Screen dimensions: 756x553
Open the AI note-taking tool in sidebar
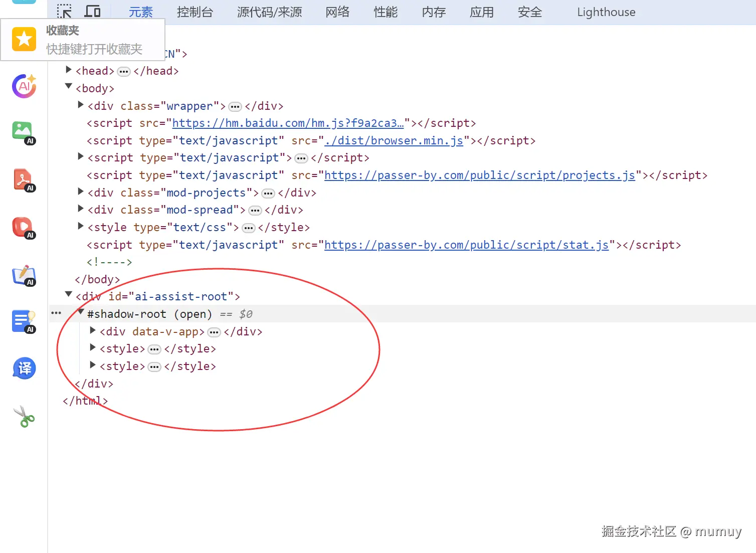tap(24, 275)
